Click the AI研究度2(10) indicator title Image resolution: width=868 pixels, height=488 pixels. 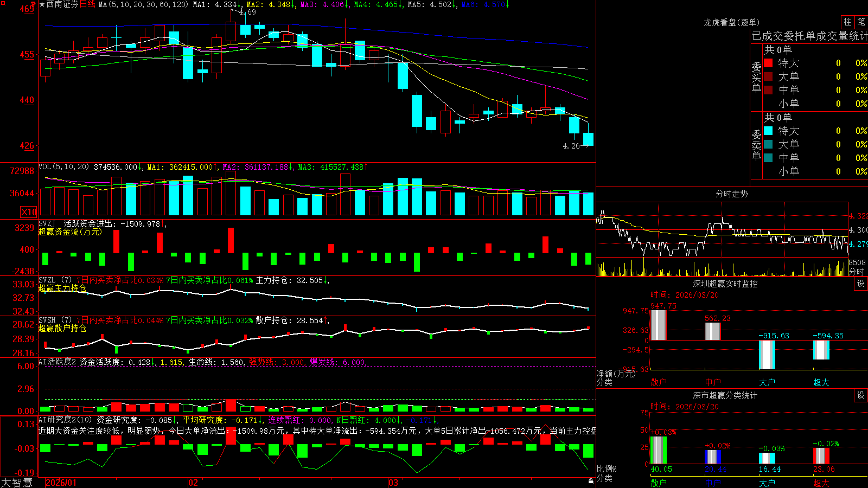(66, 420)
